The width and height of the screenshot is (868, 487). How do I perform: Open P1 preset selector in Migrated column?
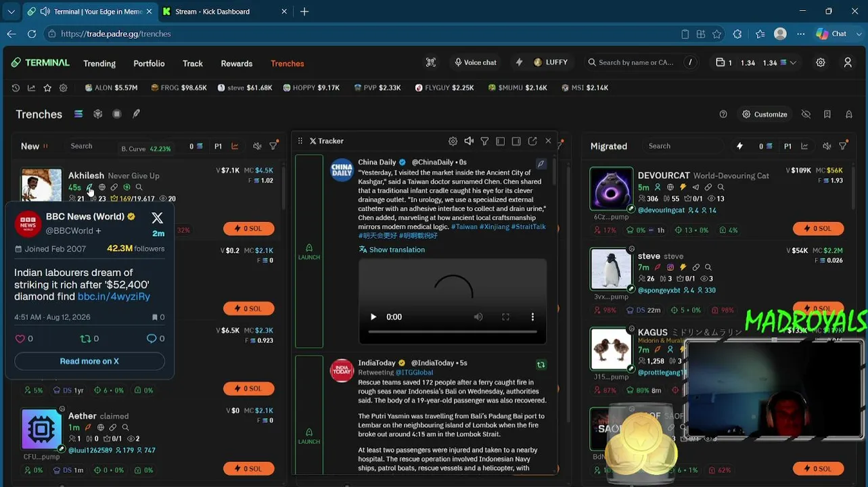click(x=787, y=146)
